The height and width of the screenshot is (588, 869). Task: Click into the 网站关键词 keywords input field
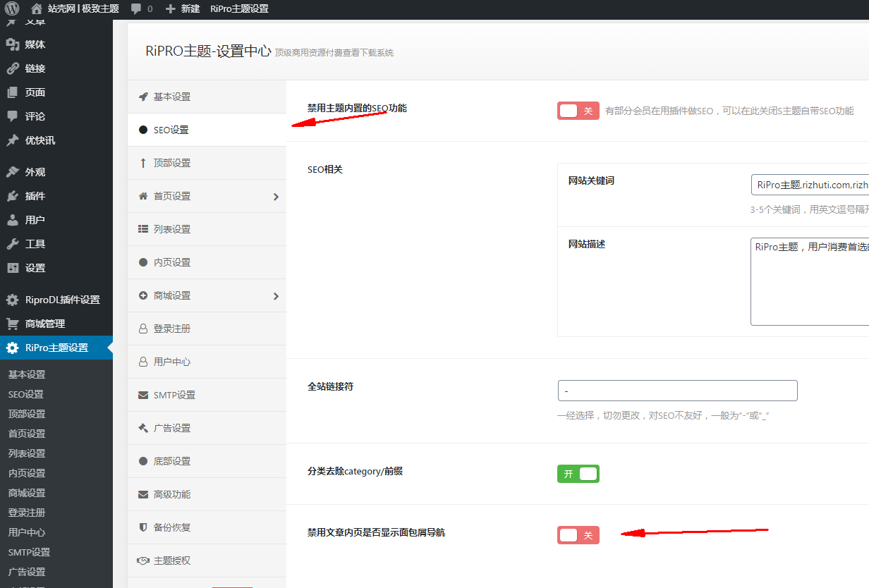(810, 185)
